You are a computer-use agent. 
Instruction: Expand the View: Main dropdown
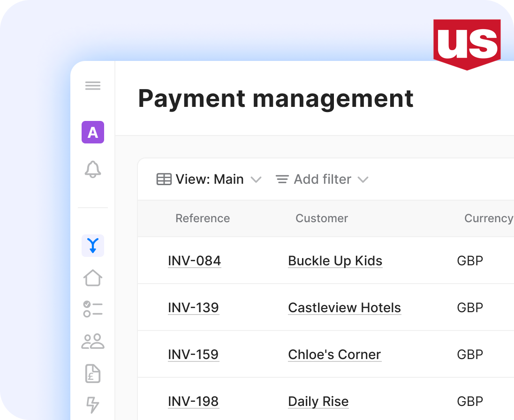click(209, 180)
